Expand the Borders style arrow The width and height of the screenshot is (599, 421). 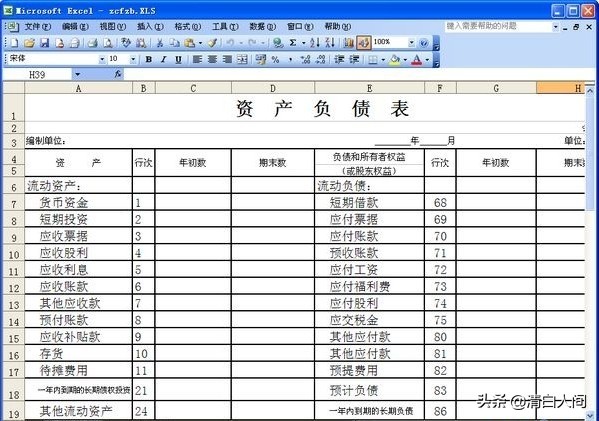point(383,60)
